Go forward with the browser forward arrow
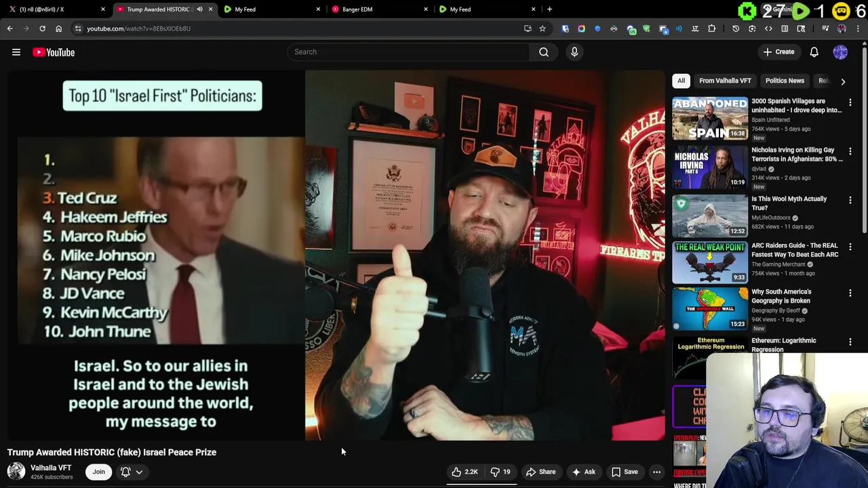This screenshot has width=868, height=488. 26,28
